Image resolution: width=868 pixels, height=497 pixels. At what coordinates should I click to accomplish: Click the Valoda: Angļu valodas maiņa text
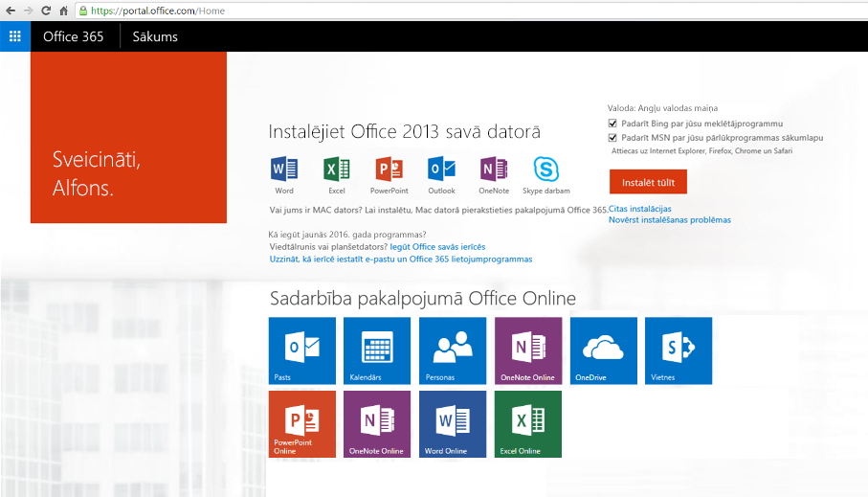[662, 108]
